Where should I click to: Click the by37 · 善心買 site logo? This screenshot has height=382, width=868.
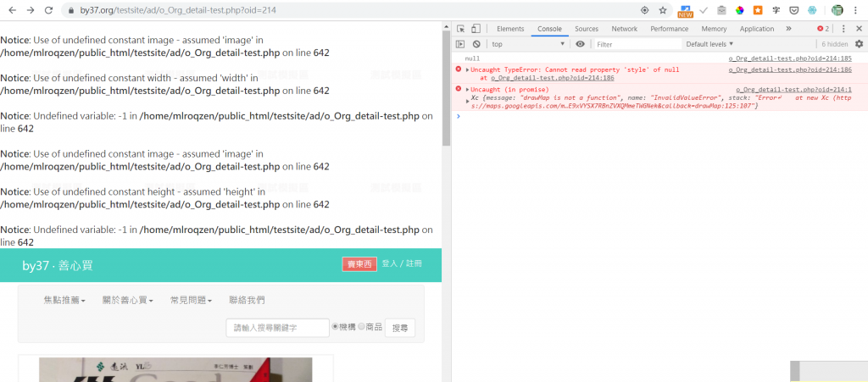pyautogui.click(x=58, y=266)
